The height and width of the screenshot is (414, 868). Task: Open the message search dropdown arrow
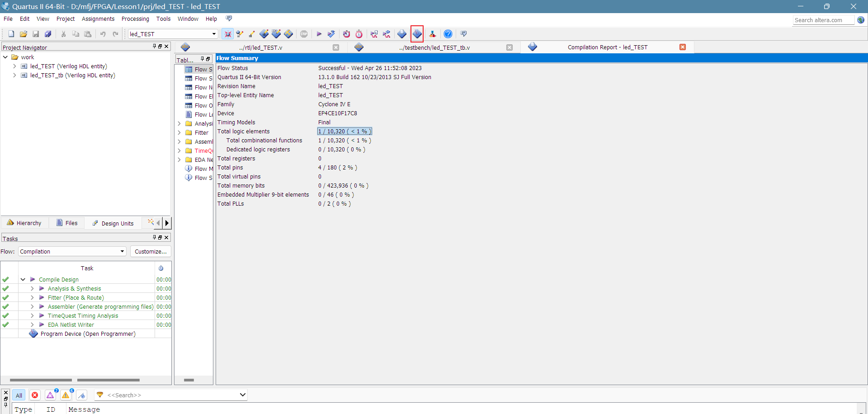[x=242, y=395]
